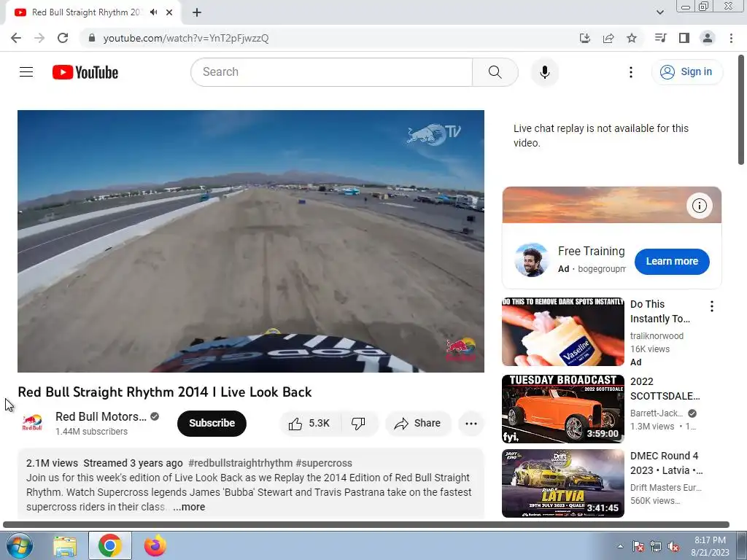Image resolution: width=747 pixels, height=560 pixels.
Task: Open options for Do This Instantly ad
Action: (x=712, y=306)
